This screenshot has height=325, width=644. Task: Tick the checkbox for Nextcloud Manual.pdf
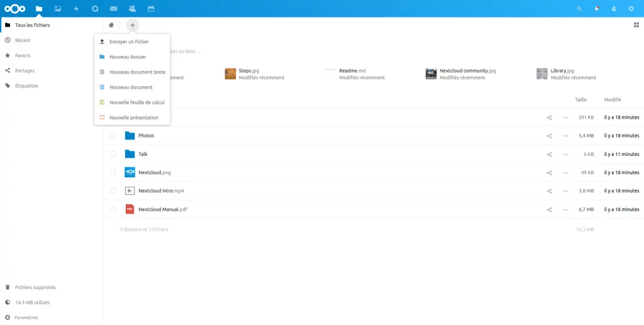113,209
